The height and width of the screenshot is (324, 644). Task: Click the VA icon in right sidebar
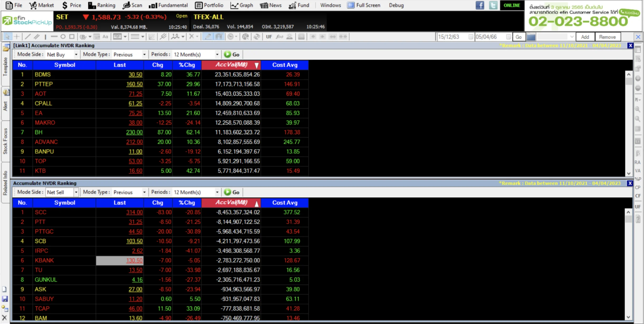tap(638, 171)
